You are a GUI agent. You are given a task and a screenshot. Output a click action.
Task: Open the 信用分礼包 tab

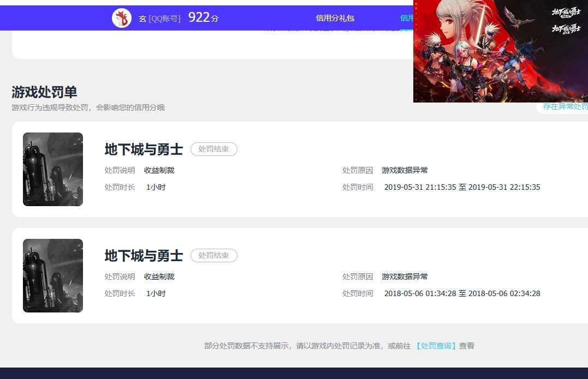point(335,18)
